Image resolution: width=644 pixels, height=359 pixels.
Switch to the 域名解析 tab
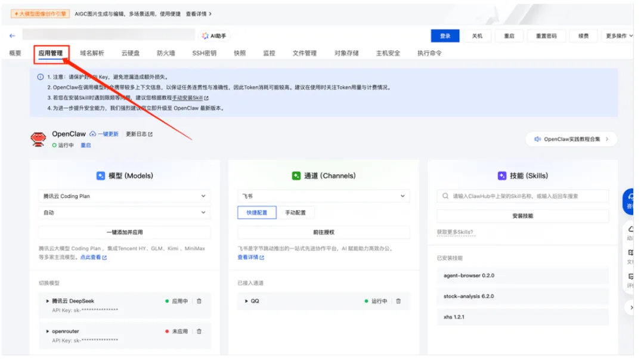(x=92, y=53)
